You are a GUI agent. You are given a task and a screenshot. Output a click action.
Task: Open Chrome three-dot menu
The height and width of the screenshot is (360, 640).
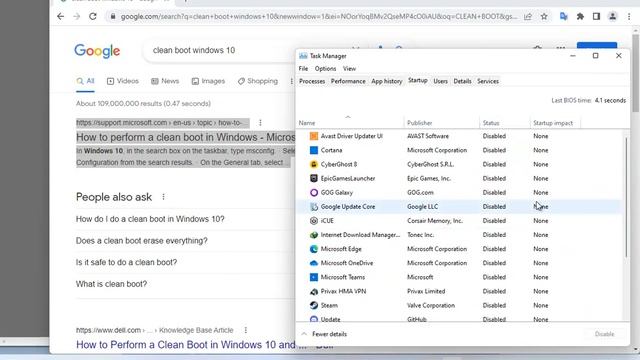click(x=629, y=17)
